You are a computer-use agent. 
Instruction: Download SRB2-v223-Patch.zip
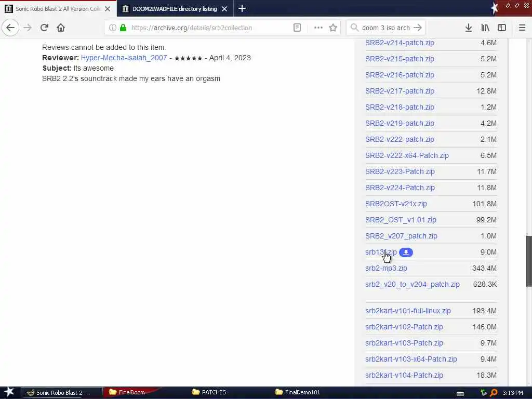400,171
